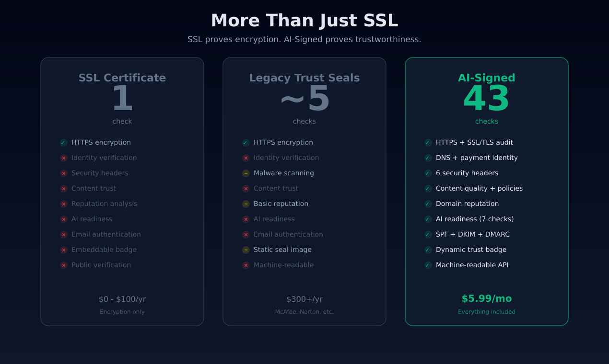The image size is (609, 364).
Task: Click the green check icon beside HTTPS encryption in SSL Certificate card
Action: point(64,143)
